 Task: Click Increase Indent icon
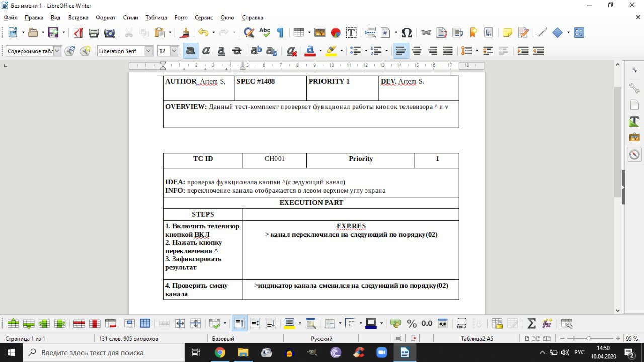point(523,51)
